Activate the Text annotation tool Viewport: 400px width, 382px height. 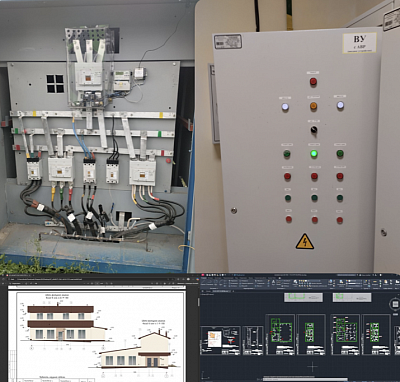pos(273,282)
